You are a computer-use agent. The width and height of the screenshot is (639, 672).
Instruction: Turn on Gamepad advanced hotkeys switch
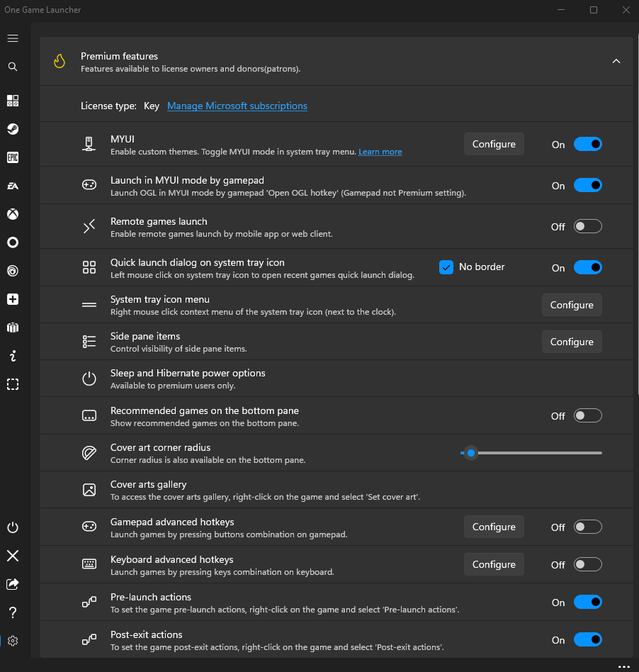click(x=587, y=527)
